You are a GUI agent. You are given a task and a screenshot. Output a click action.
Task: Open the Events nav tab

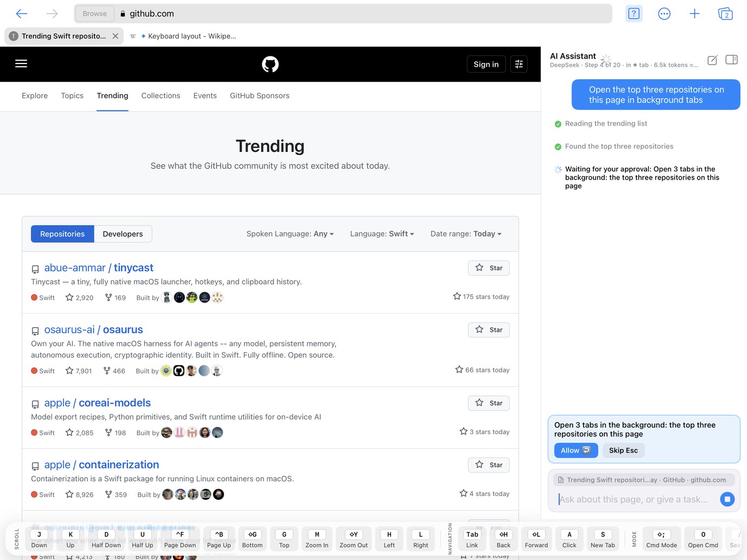click(205, 96)
